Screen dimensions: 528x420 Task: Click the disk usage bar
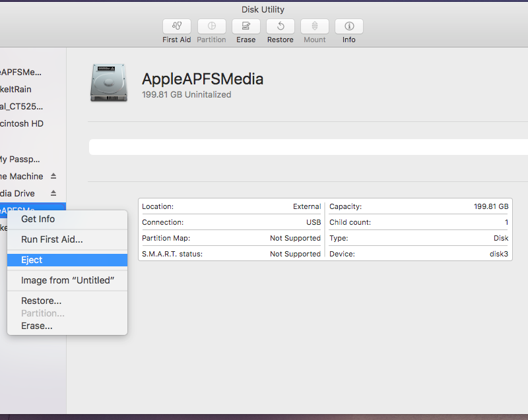point(308,147)
